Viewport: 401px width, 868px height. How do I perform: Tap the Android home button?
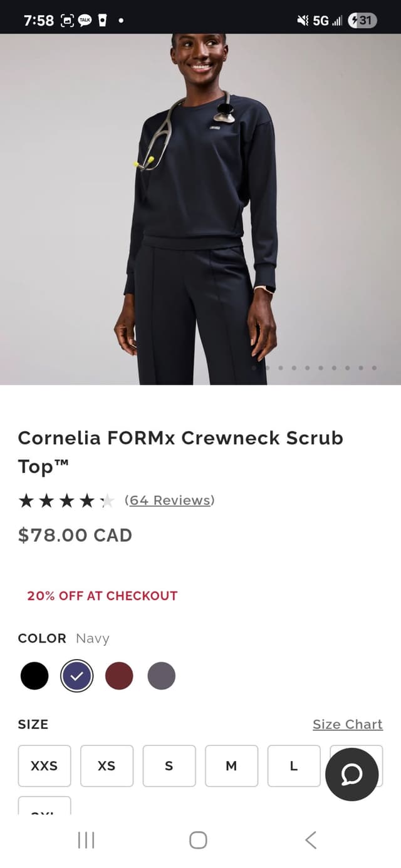(198, 840)
